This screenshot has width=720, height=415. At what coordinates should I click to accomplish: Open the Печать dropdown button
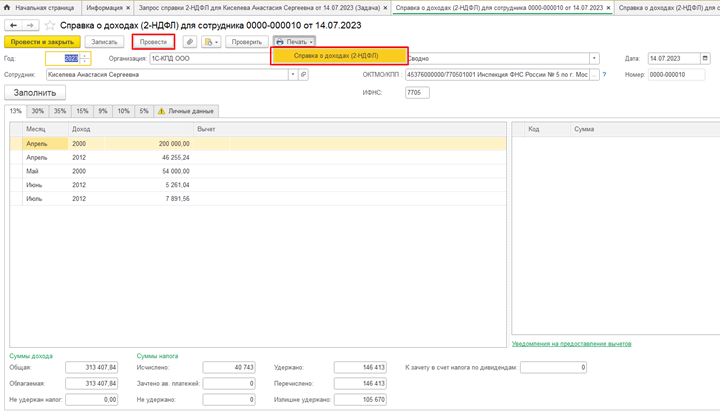pos(294,42)
